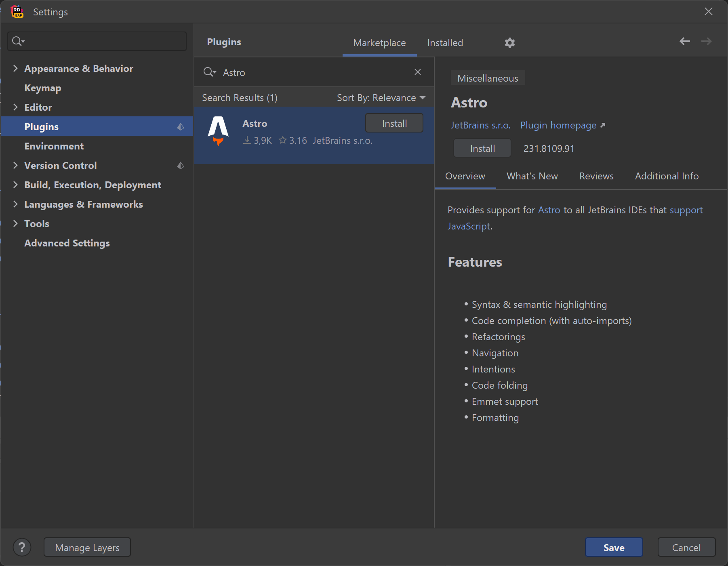Expand the Appearance & Behavior section
Screen dimensions: 728x566
point(15,68)
